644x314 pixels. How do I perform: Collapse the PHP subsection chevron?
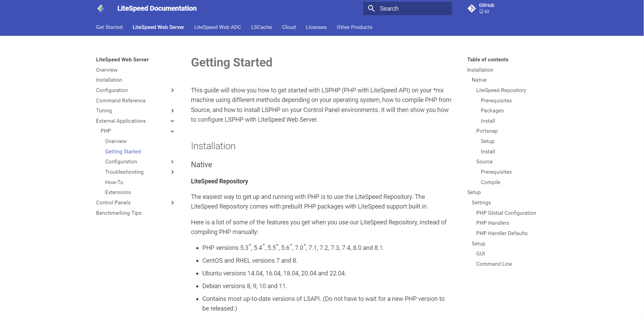(x=172, y=131)
